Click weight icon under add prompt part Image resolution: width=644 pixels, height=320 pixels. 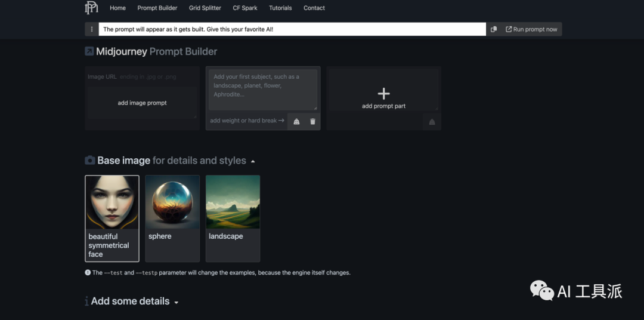pyautogui.click(x=432, y=122)
